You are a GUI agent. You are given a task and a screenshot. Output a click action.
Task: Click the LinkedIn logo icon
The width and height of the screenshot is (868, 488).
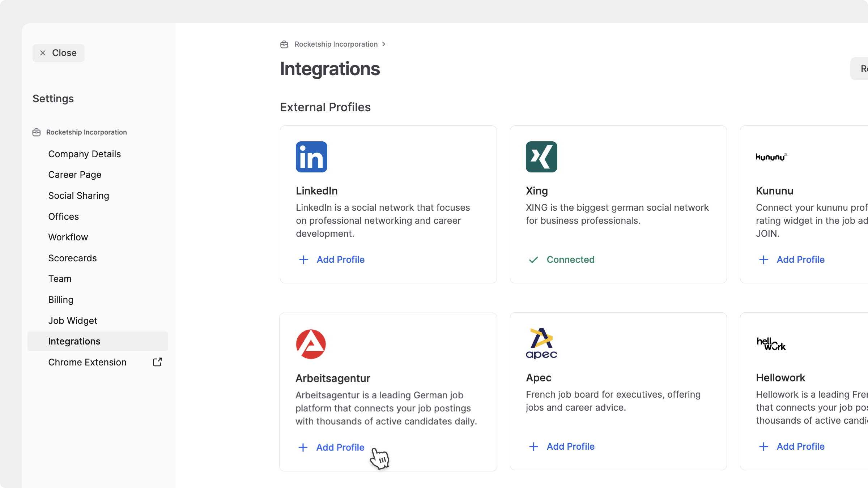click(311, 157)
